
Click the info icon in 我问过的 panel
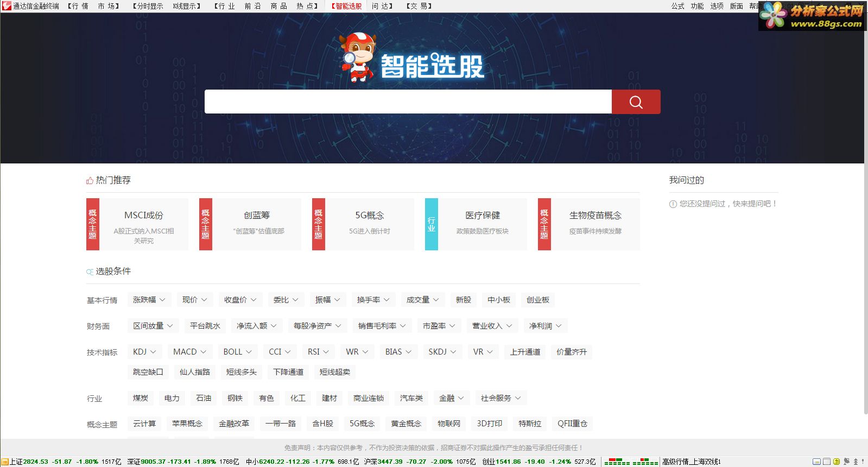point(673,204)
